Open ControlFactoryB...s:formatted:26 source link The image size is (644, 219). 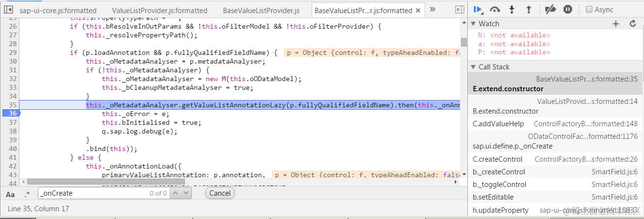(x=586, y=159)
